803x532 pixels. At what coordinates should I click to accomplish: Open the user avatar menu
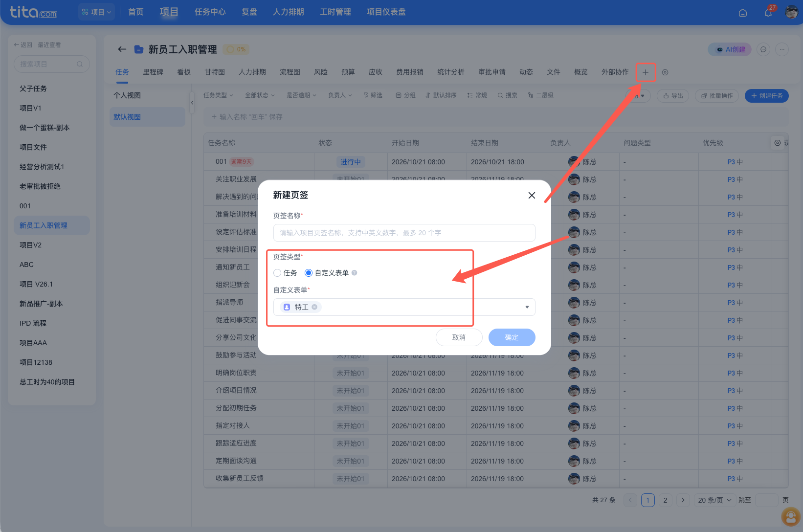pyautogui.click(x=791, y=12)
